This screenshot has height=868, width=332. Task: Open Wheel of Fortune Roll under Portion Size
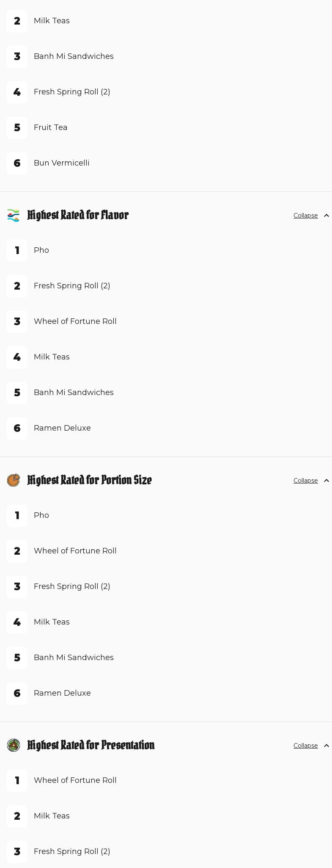pyautogui.click(x=75, y=551)
